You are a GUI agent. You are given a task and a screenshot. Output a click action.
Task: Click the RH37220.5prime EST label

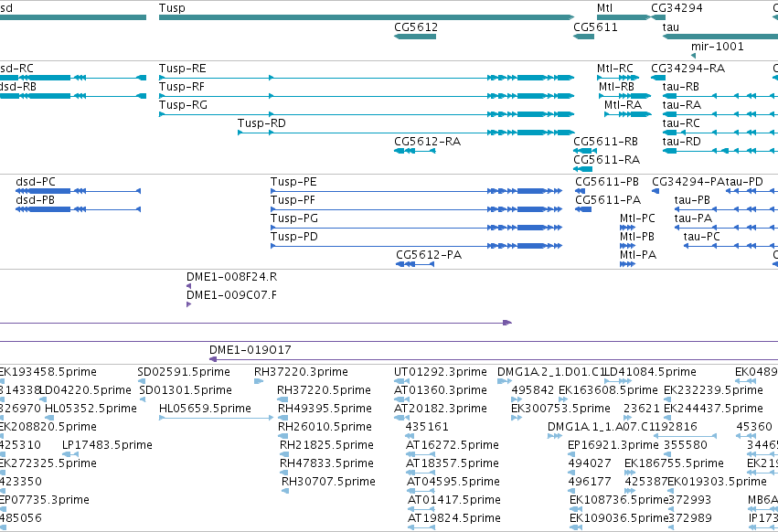click(324, 390)
